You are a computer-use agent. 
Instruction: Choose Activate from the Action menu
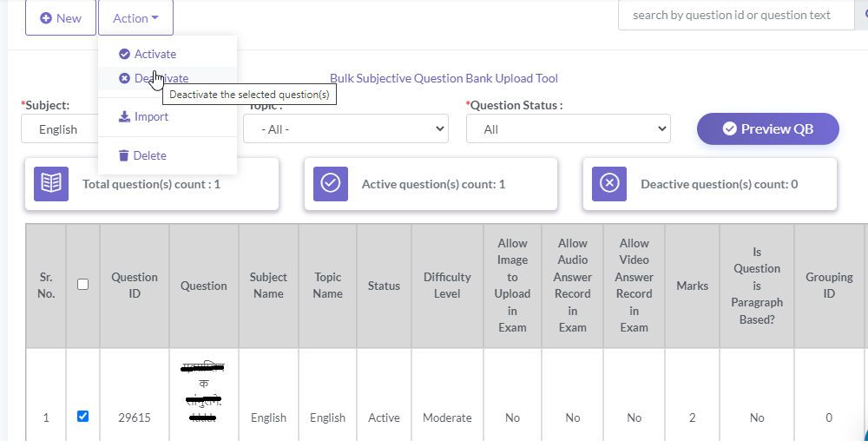coord(168,54)
